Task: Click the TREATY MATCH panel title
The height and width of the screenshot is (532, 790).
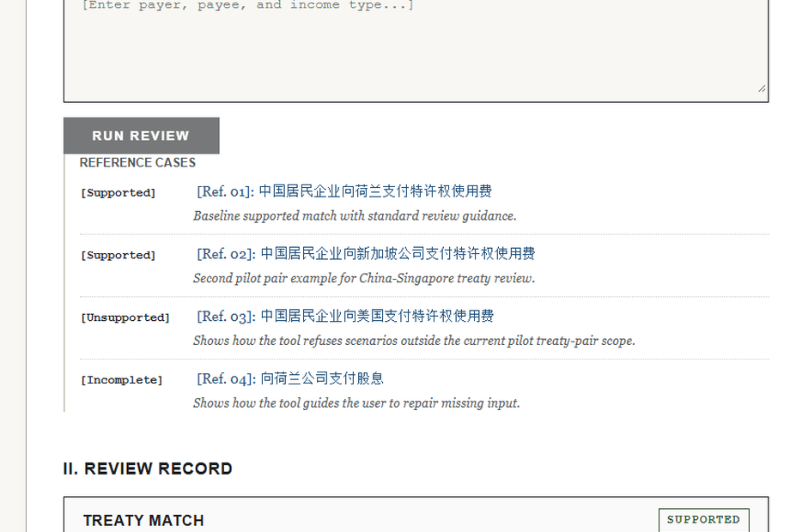Action: tap(143, 521)
